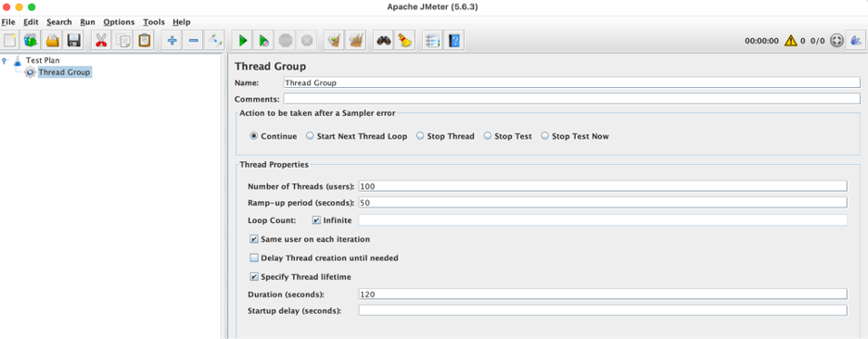Click the Ramp-up period field
The width and height of the screenshot is (868, 339).
(603, 203)
